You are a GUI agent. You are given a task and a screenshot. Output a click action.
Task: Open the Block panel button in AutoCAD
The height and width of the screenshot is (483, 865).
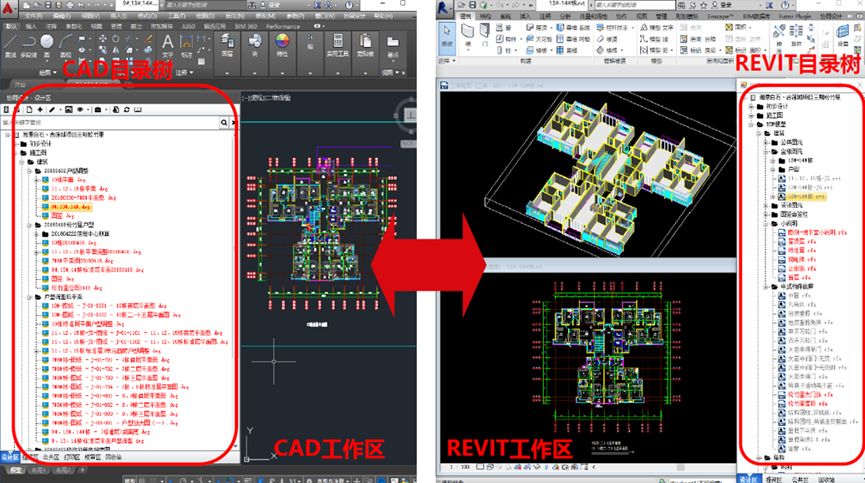255,45
